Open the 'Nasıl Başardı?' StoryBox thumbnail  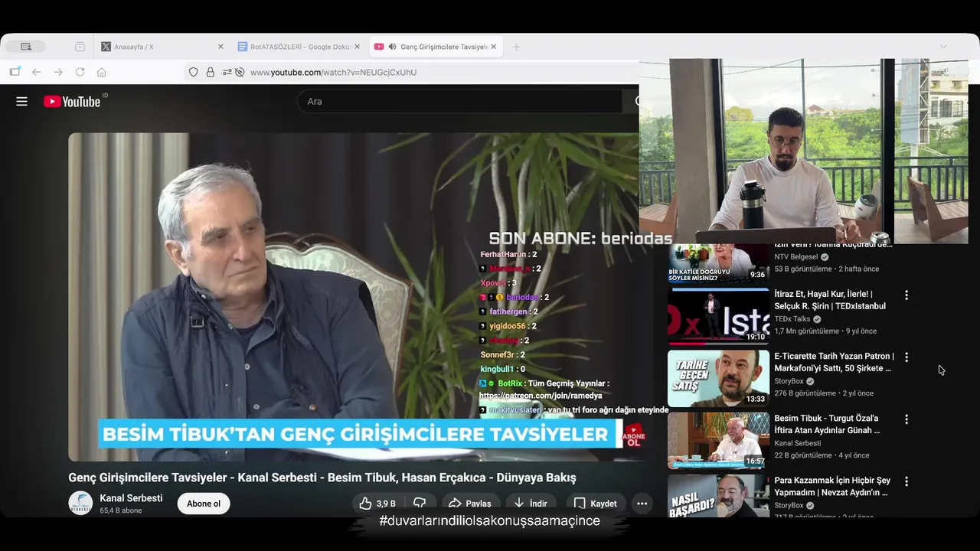coord(718,496)
